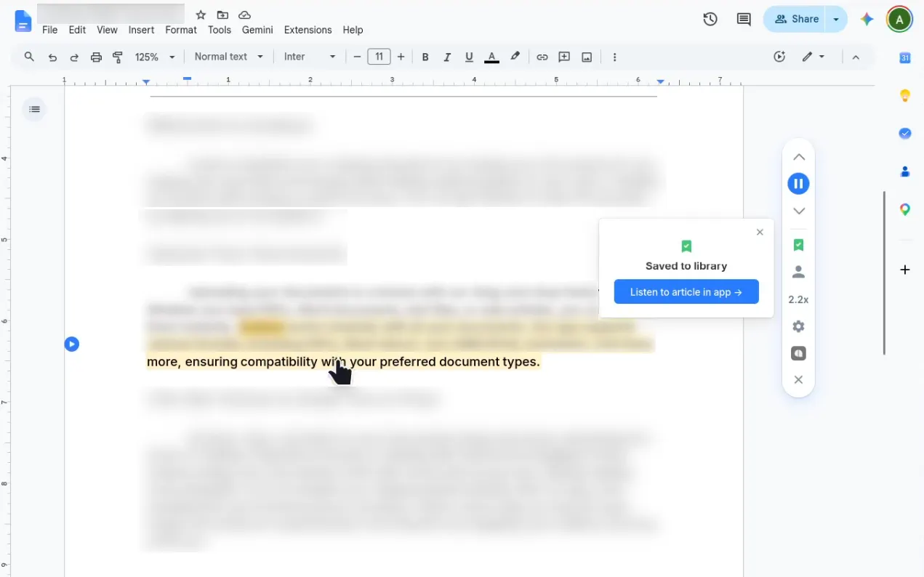Open Google Maps side panel
924x577 pixels.
[905, 209]
